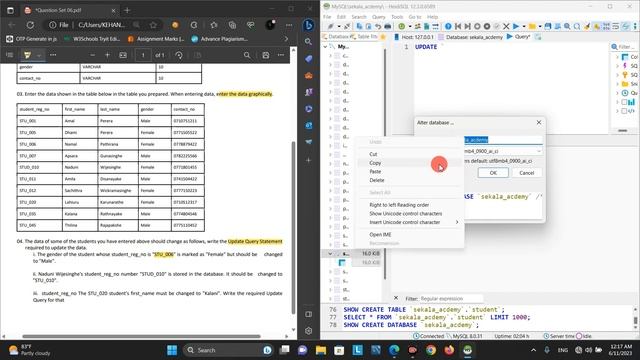Click HeidiSQL print toolbar icon

pos(387,27)
